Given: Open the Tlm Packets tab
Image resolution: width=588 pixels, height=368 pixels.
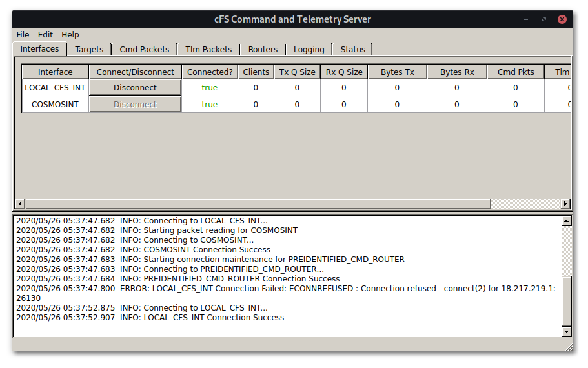Looking at the screenshot, I should (x=208, y=49).
